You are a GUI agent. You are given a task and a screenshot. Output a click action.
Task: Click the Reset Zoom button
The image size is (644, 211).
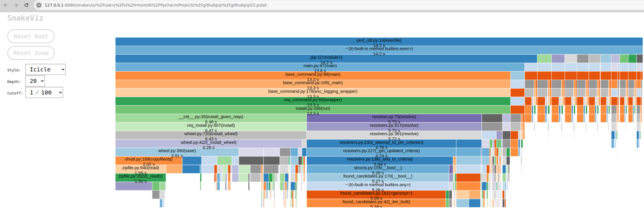coord(31,53)
